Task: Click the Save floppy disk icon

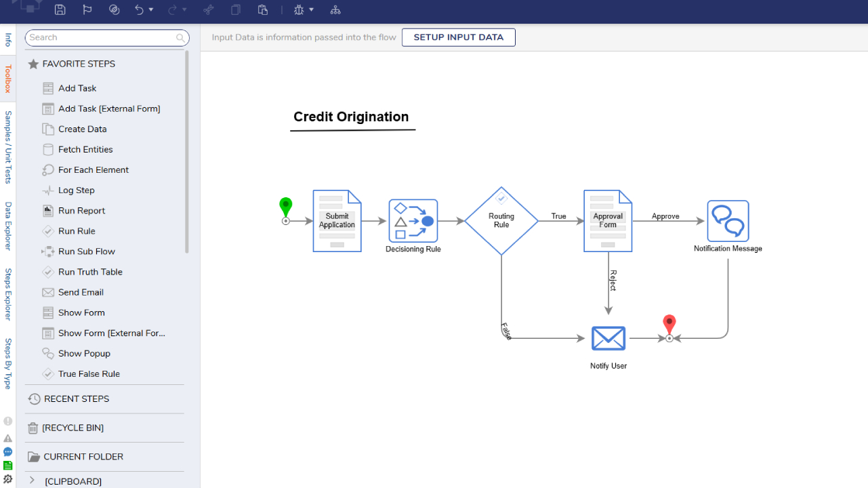Action: pyautogui.click(x=60, y=9)
